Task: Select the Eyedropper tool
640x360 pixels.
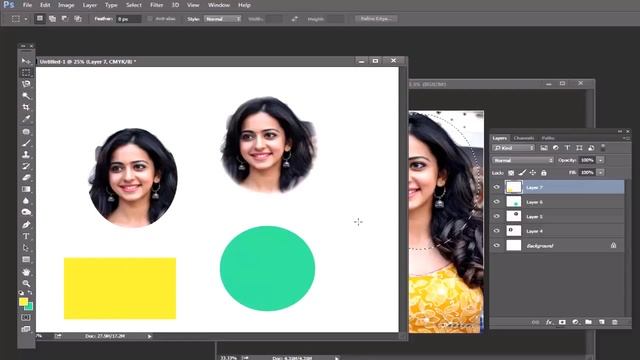Action: click(x=26, y=119)
